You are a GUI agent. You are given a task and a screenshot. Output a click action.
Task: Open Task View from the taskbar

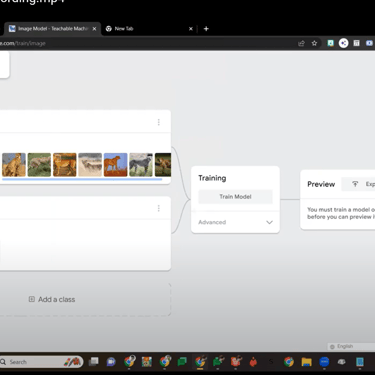click(94, 362)
